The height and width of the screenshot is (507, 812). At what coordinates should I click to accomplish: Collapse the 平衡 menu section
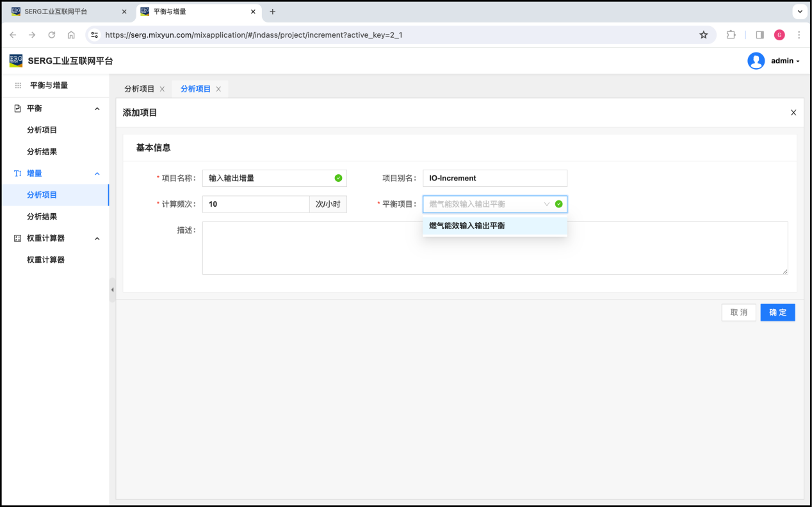coord(97,109)
